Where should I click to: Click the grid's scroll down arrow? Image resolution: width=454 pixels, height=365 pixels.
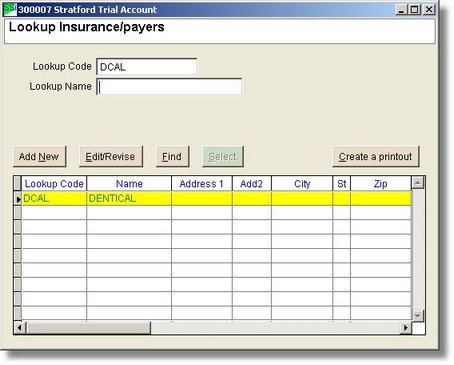[x=418, y=315]
